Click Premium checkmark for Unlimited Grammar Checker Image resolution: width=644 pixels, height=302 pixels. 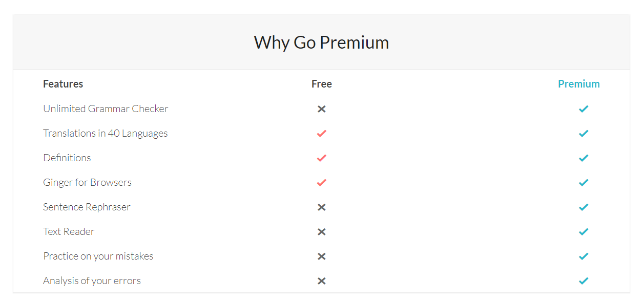[584, 109]
